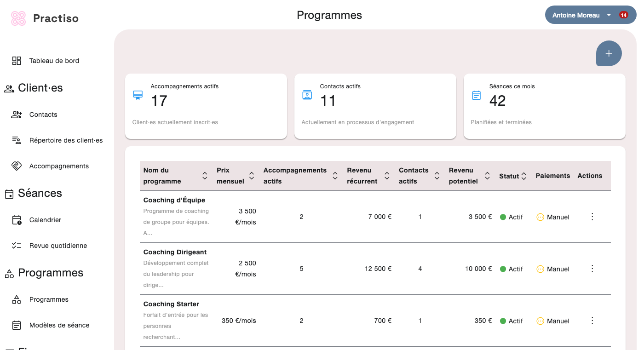Open actions menu for Coaching Starter row
Image resolution: width=644 pixels, height=350 pixels.
click(x=592, y=321)
